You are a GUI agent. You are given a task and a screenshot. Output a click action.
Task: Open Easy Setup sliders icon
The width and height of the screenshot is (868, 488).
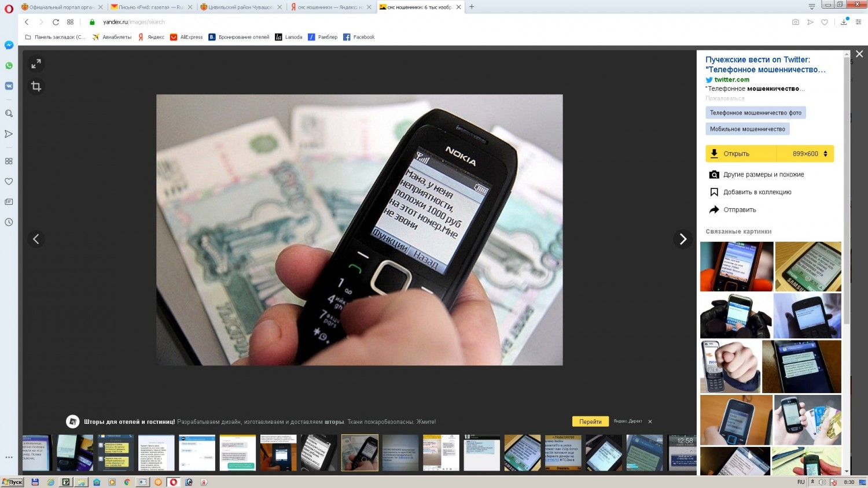(x=859, y=22)
